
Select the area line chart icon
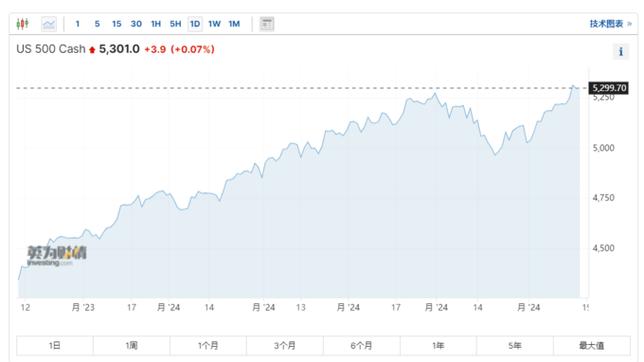[x=49, y=24]
